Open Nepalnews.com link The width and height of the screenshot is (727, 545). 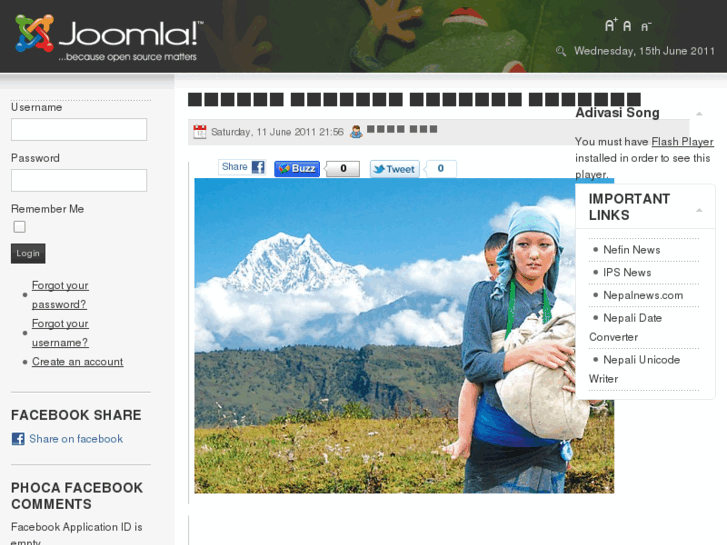pos(643,295)
